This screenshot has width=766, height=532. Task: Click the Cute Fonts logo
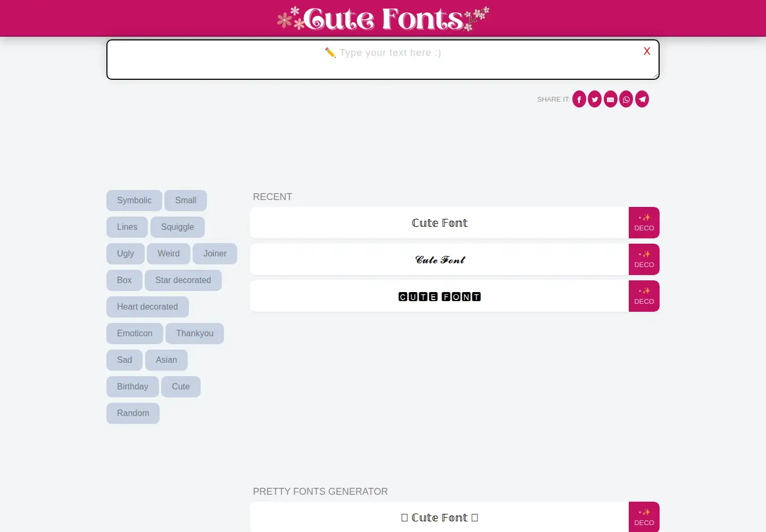[383, 19]
